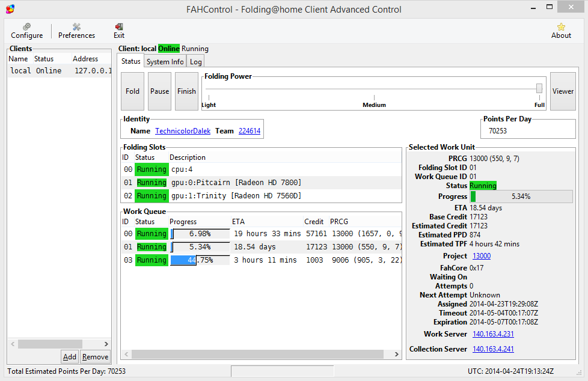The image size is (588, 381).
Task: Click the Clients list Name column header
Action: click(20, 59)
